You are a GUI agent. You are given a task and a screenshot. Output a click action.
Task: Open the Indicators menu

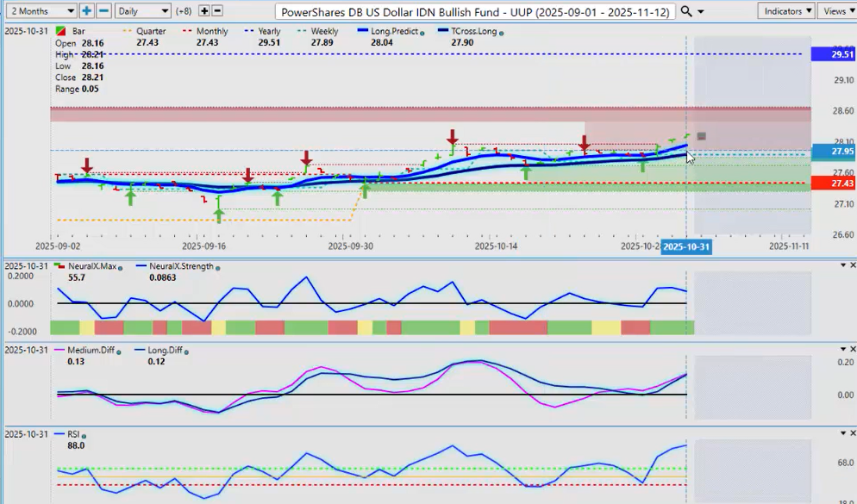pyautogui.click(x=786, y=11)
